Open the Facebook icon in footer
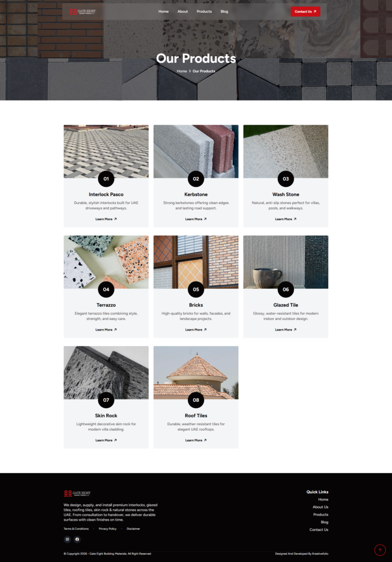Screen dimensions: 392x562 point(77,539)
